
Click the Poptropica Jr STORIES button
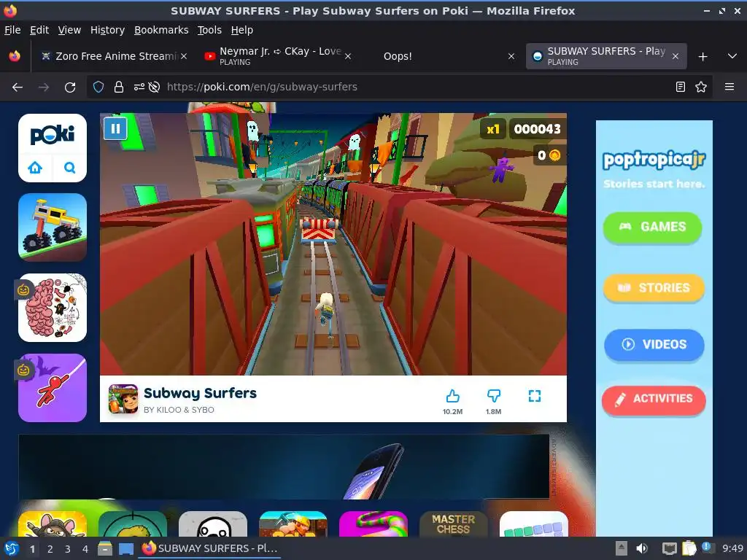click(x=654, y=287)
